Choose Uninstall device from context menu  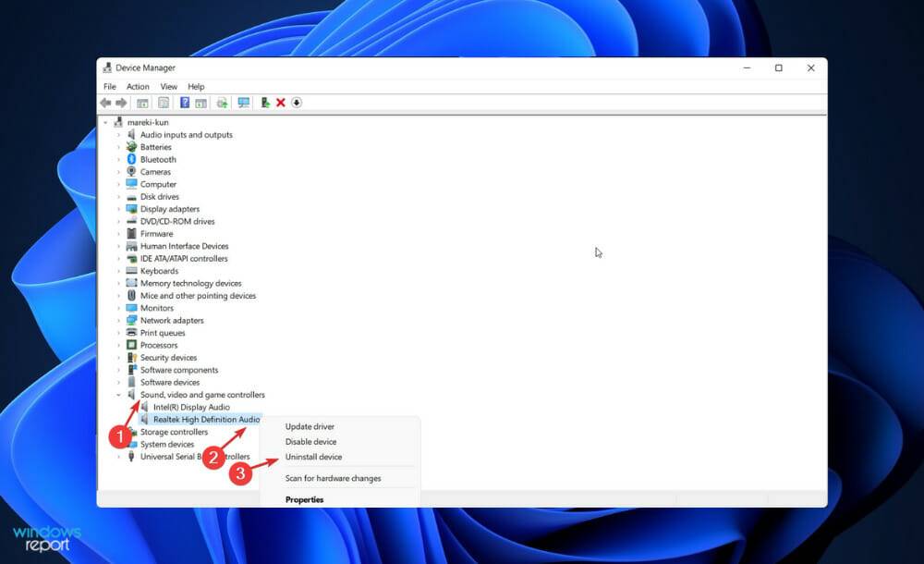pyautogui.click(x=314, y=457)
